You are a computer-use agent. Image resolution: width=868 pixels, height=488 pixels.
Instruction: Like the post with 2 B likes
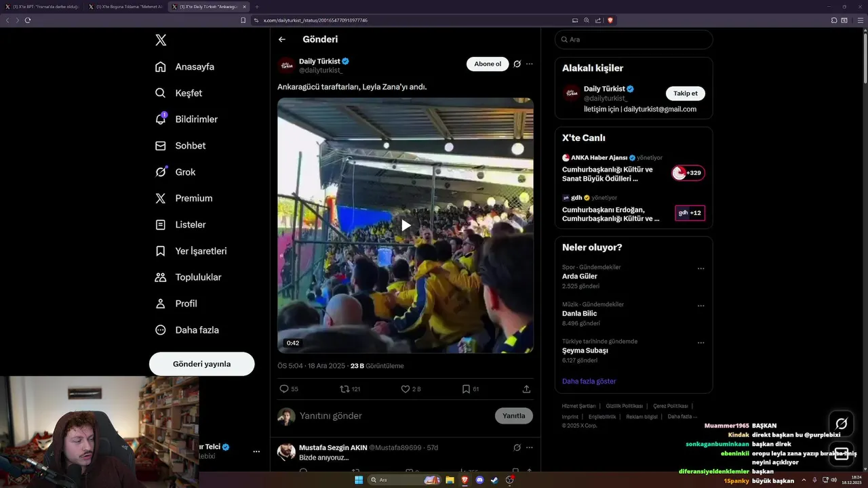(x=411, y=389)
